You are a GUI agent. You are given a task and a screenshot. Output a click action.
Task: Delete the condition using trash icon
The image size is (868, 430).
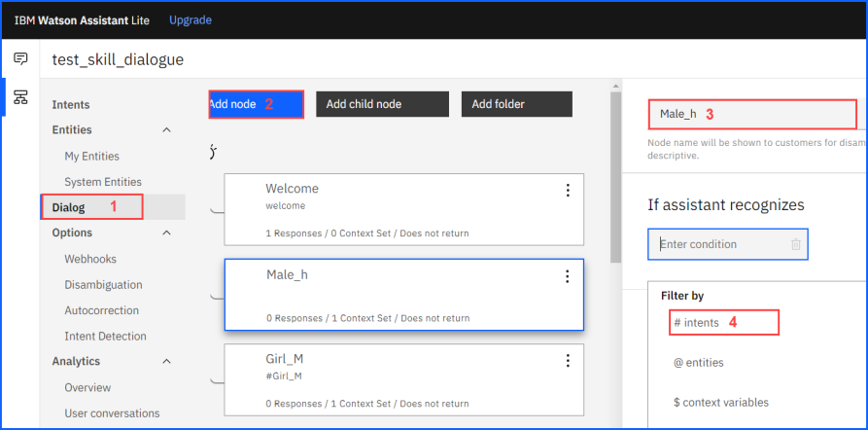coord(795,245)
